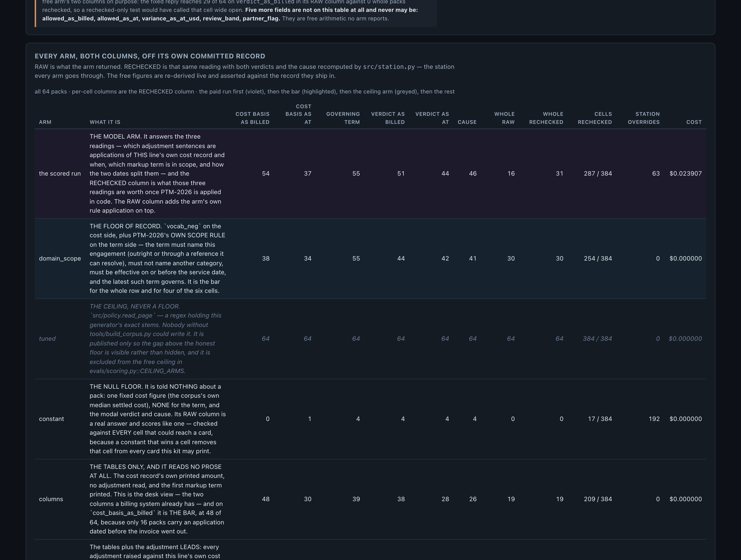Viewport: 741px width, 560px height.
Task: Click the $0.023907 cost value
Action: (685, 173)
